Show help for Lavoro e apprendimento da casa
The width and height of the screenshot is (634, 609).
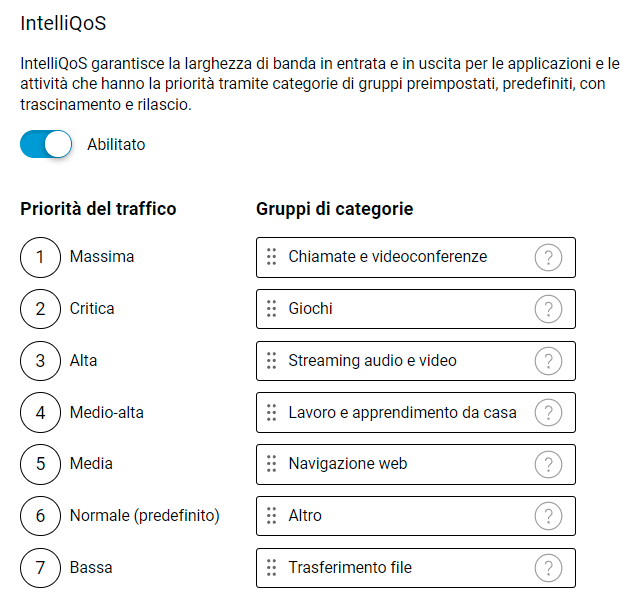[548, 412]
